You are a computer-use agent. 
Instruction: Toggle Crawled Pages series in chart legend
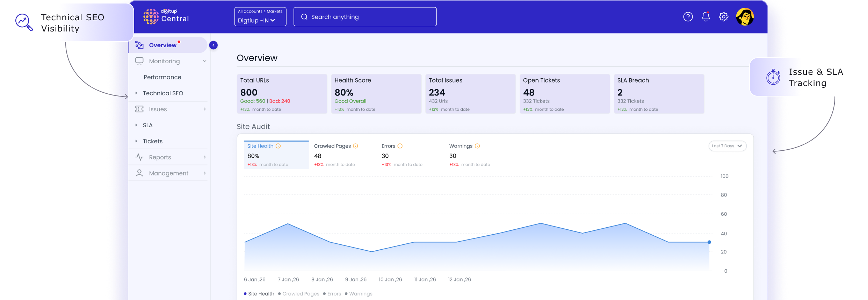pyautogui.click(x=299, y=294)
